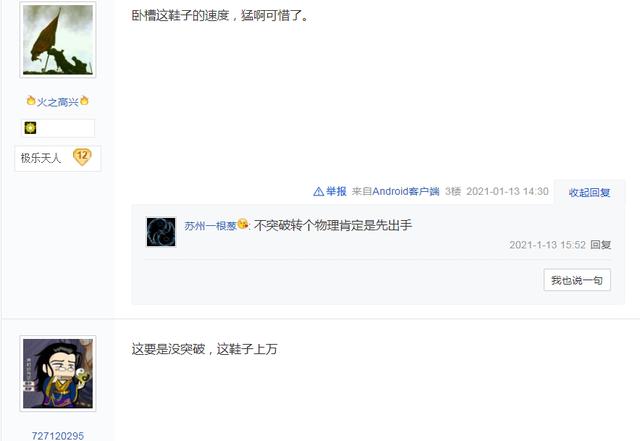Click post text 这要是没突破，这鞋子上万
Image resolution: width=640 pixels, height=441 pixels.
click(x=204, y=349)
